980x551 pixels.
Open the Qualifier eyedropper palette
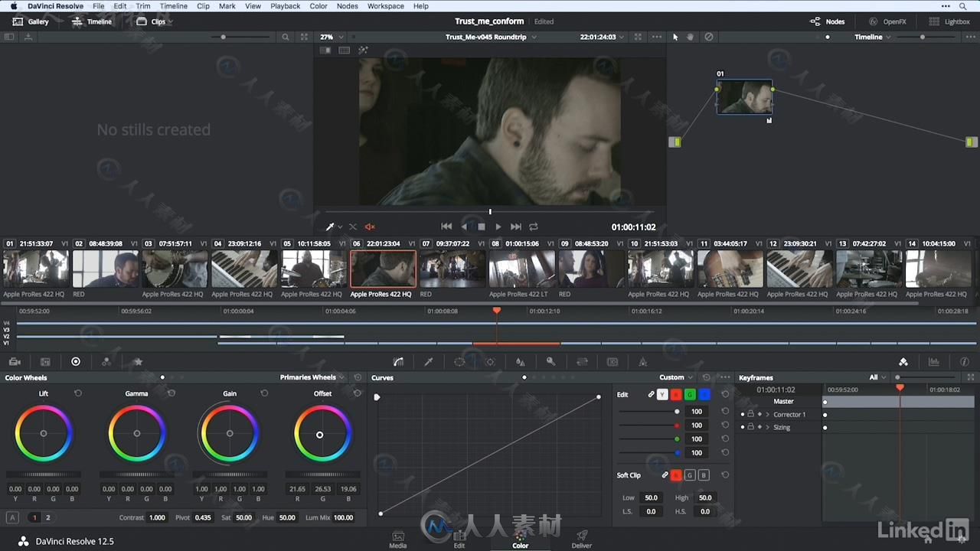429,362
